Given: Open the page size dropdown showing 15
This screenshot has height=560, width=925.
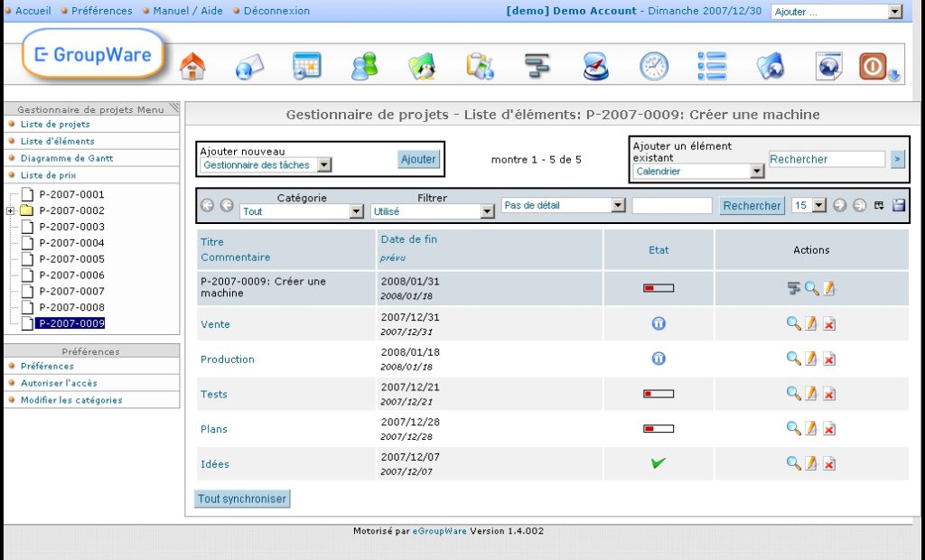Looking at the screenshot, I should [x=805, y=205].
